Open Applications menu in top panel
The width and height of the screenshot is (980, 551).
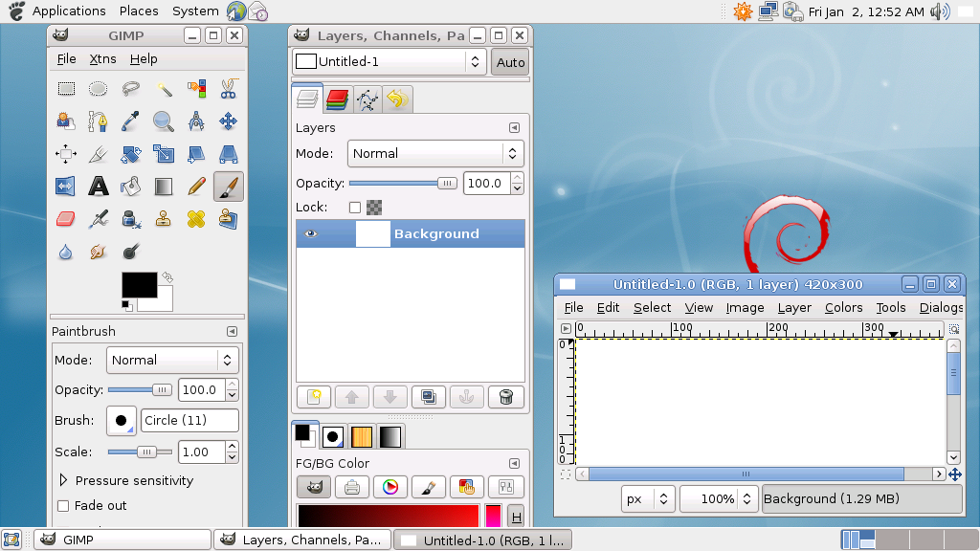click(69, 11)
